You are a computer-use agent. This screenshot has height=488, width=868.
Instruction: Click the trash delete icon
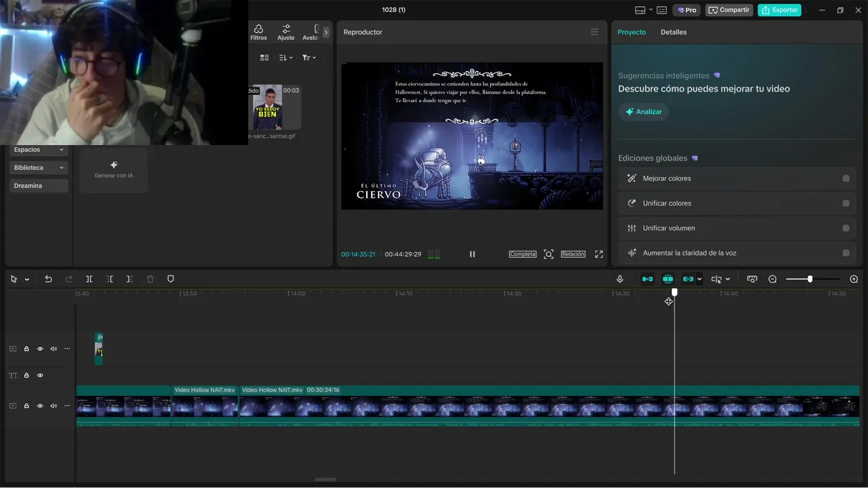[151, 279]
